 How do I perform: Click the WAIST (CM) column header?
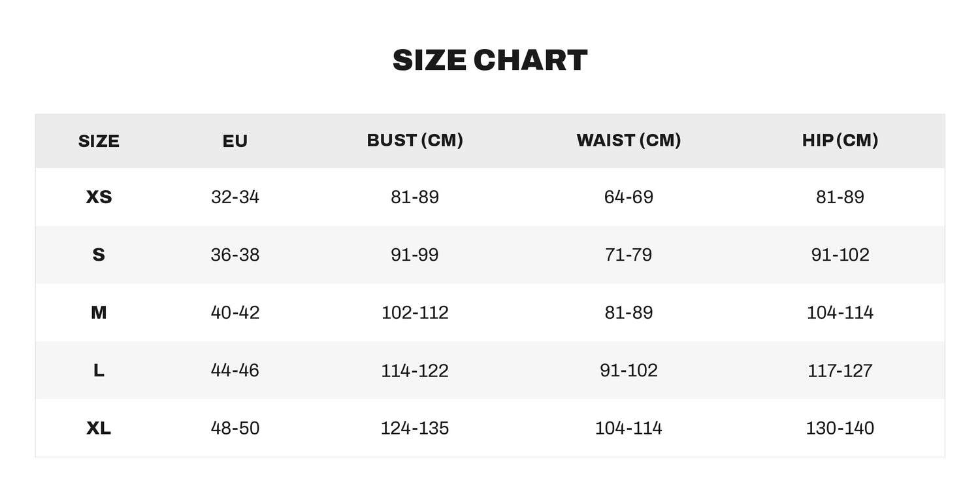click(629, 140)
